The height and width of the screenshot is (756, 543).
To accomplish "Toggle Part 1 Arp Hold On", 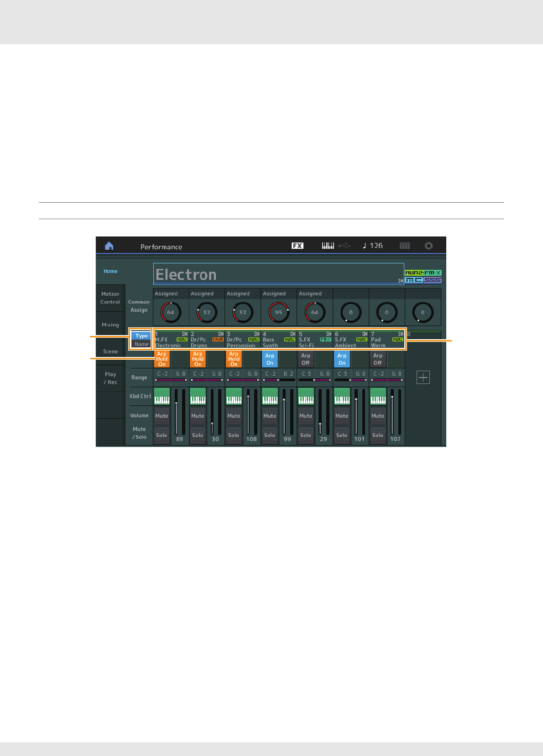I will click(x=162, y=359).
